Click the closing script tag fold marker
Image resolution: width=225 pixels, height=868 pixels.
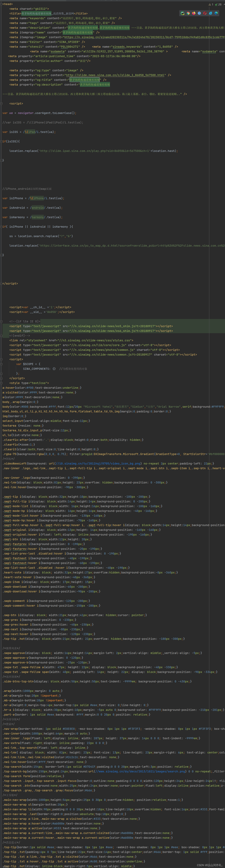pyautogui.click(x=1, y=283)
